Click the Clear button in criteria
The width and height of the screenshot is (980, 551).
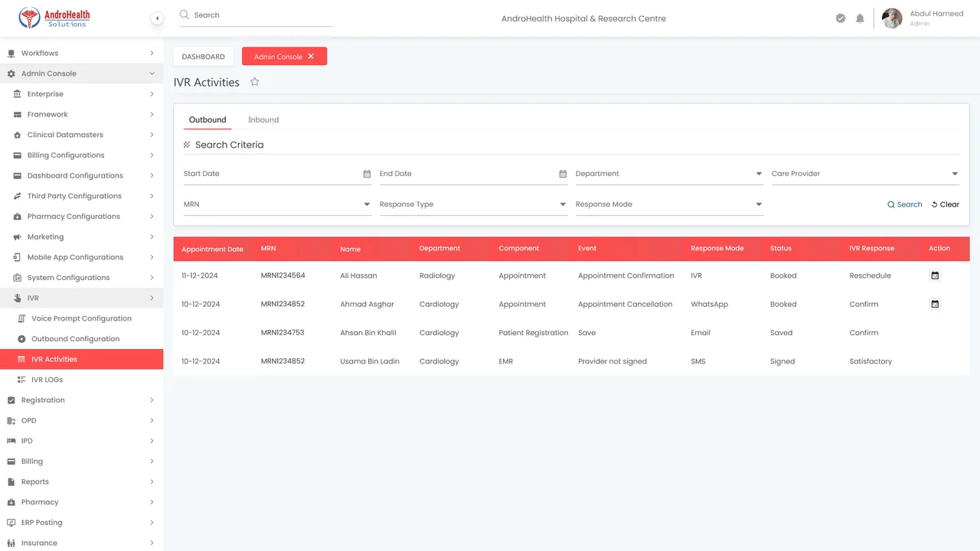pyautogui.click(x=945, y=204)
